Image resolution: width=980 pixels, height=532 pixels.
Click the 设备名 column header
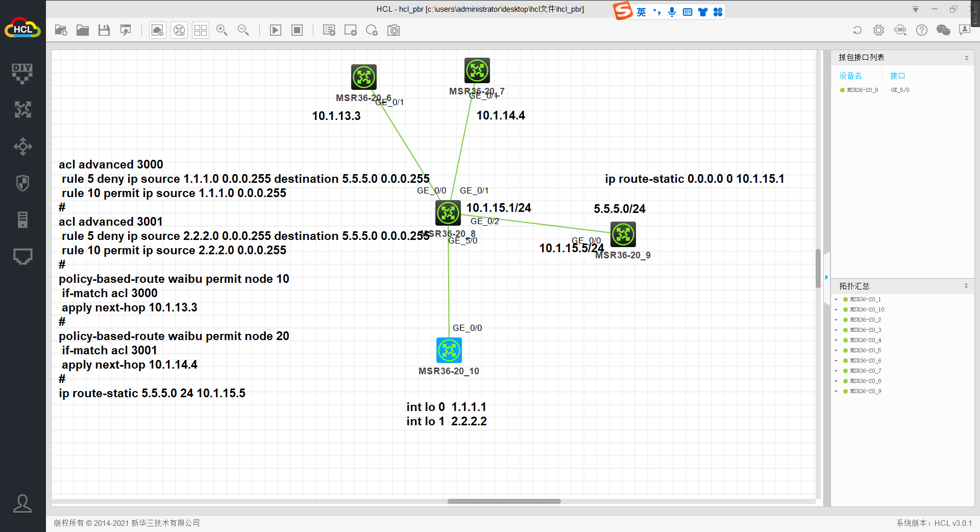pyautogui.click(x=851, y=76)
